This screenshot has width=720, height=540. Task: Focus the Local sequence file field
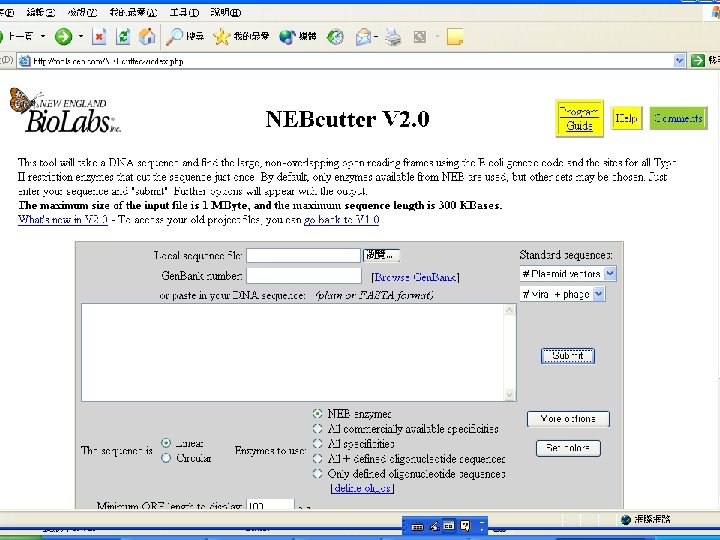coord(304,255)
